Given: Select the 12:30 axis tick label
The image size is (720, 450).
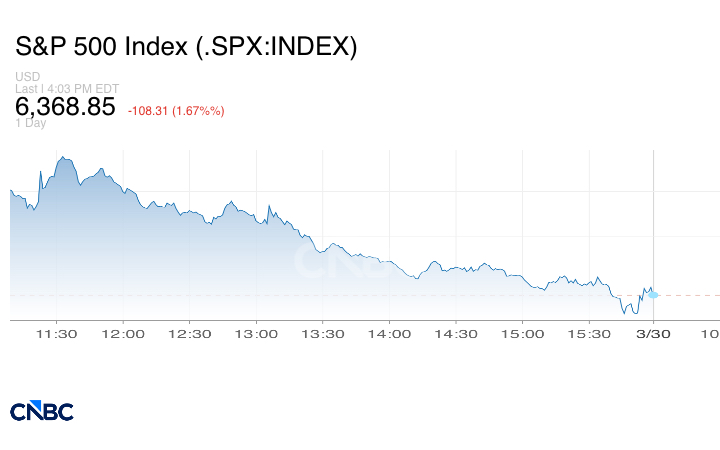Looking at the screenshot, I should 189,333.
